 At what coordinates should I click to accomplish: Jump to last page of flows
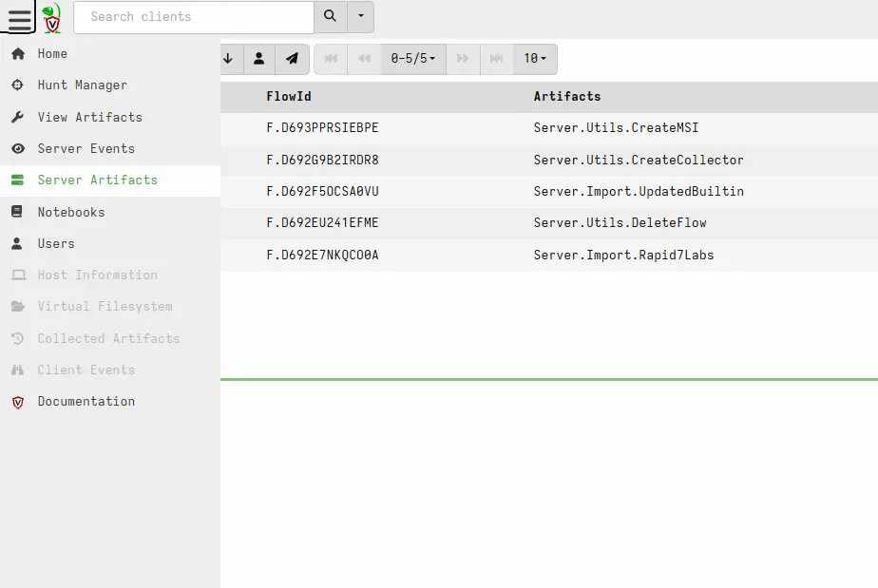[496, 59]
